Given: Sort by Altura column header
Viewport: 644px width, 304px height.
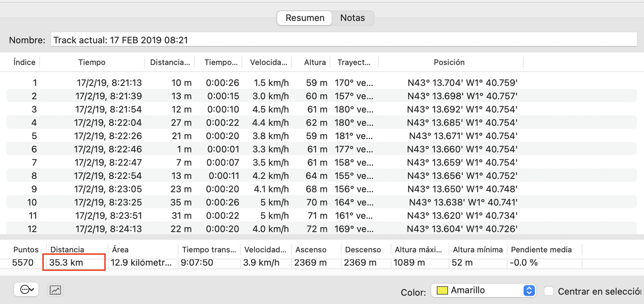Looking at the screenshot, I should coord(315,62).
